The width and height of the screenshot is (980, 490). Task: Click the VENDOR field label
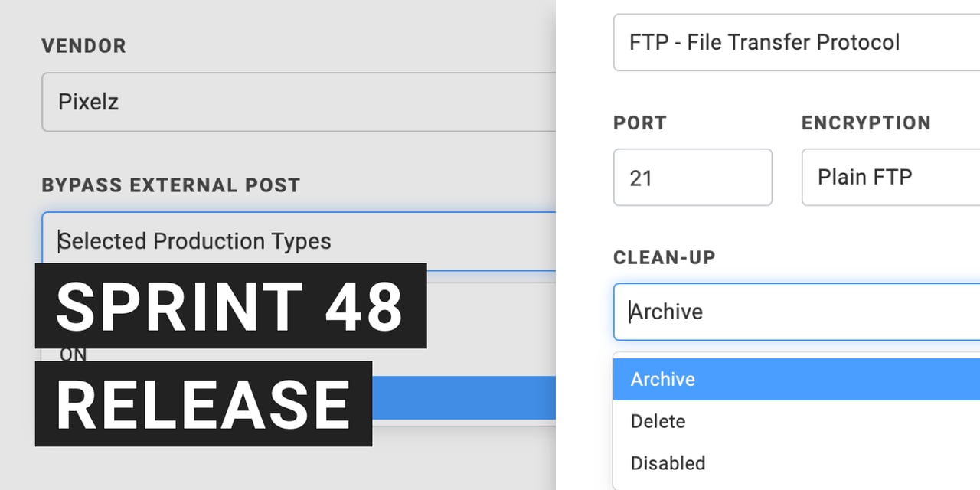tap(83, 46)
